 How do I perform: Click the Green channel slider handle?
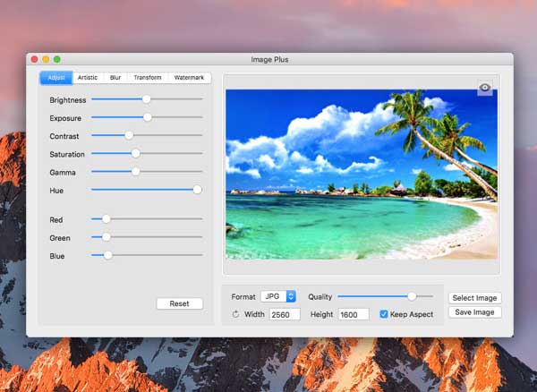tap(107, 237)
